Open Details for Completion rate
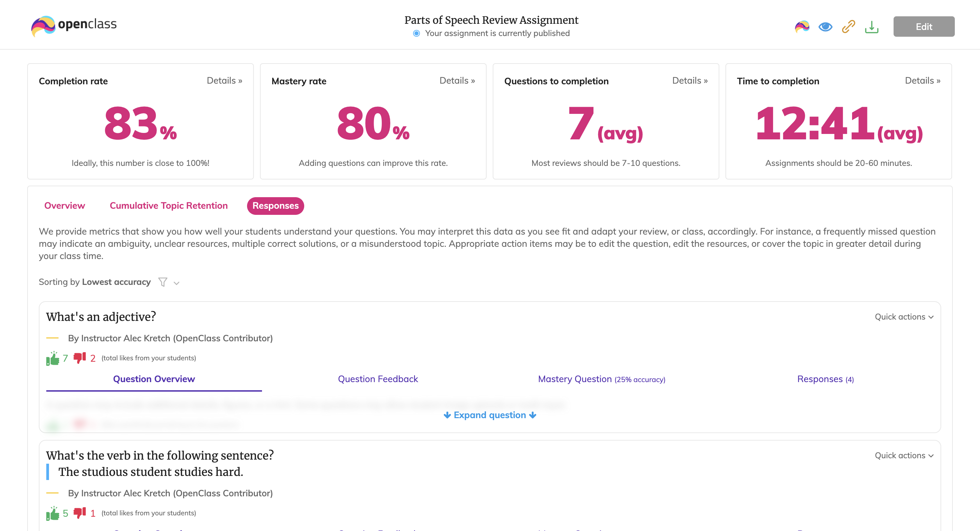The height and width of the screenshot is (531, 980). [224, 81]
